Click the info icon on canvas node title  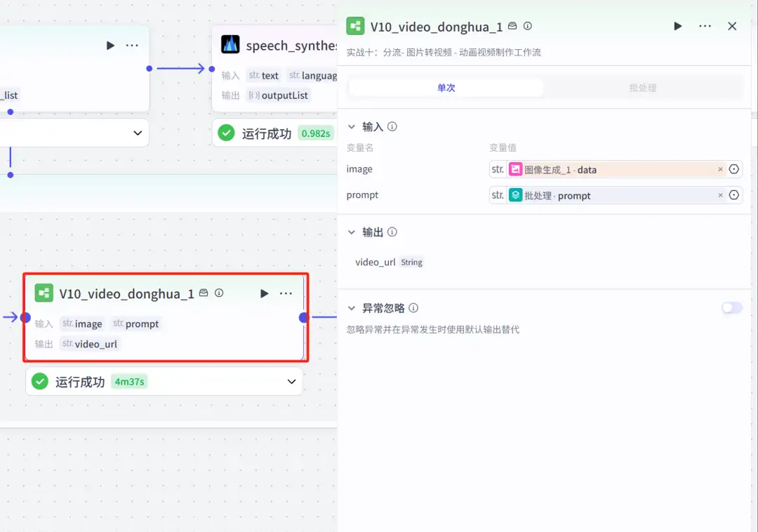pyautogui.click(x=219, y=293)
